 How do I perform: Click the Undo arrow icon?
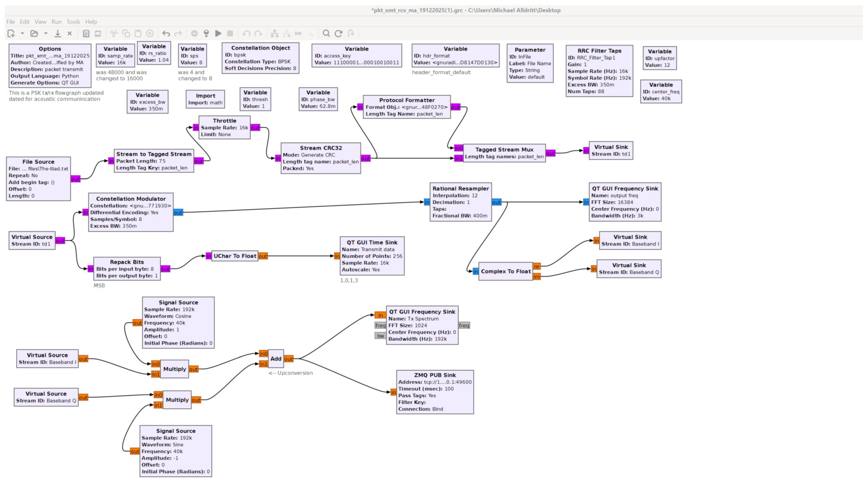[x=166, y=33]
